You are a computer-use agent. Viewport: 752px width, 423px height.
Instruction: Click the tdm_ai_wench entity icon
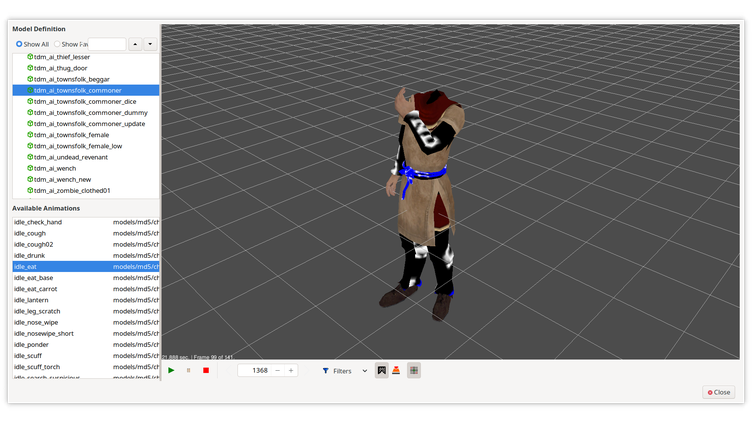[30, 168]
